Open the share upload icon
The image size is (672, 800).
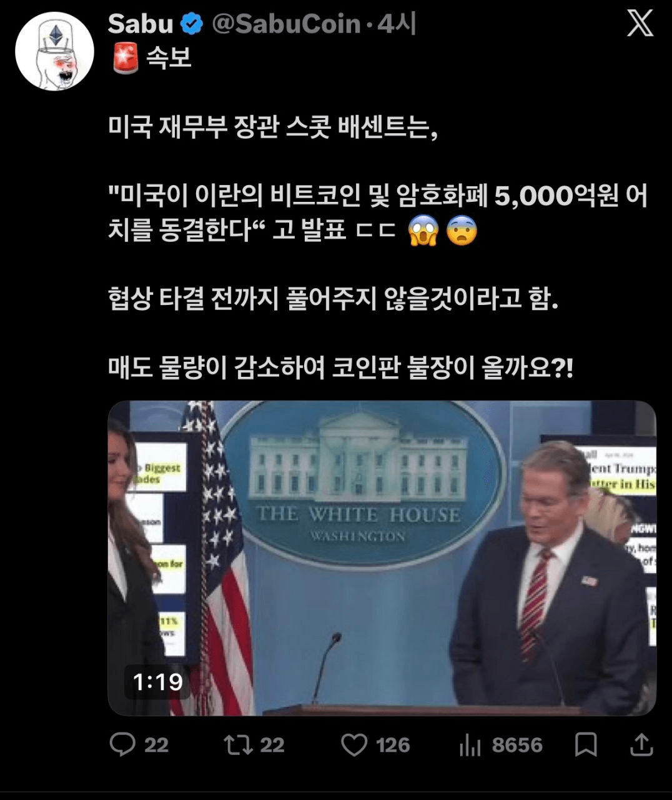[x=641, y=744]
